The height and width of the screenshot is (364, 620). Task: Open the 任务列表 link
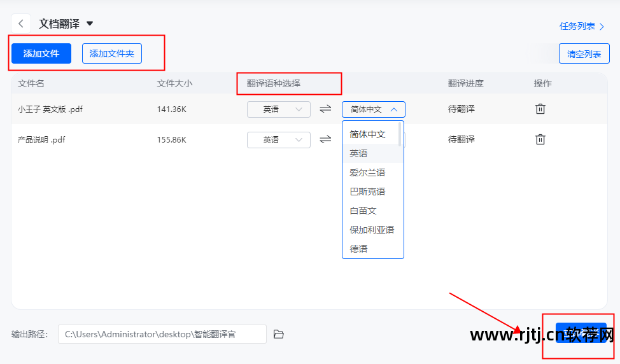click(582, 27)
